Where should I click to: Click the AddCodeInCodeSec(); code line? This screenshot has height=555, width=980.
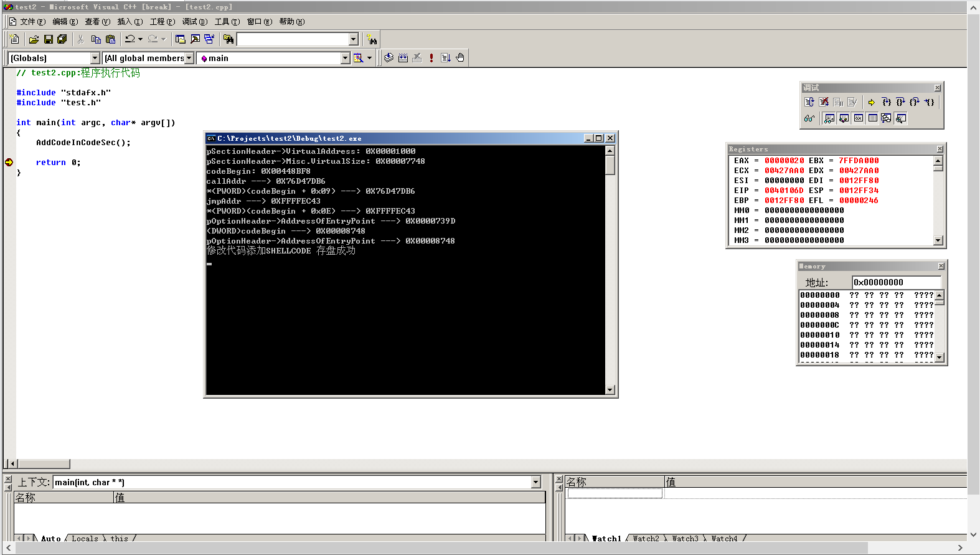pyautogui.click(x=83, y=143)
